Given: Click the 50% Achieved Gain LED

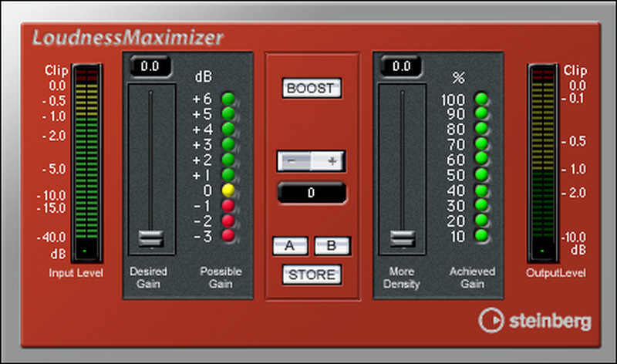Looking at the screenshot, I should tap(481, 175).
